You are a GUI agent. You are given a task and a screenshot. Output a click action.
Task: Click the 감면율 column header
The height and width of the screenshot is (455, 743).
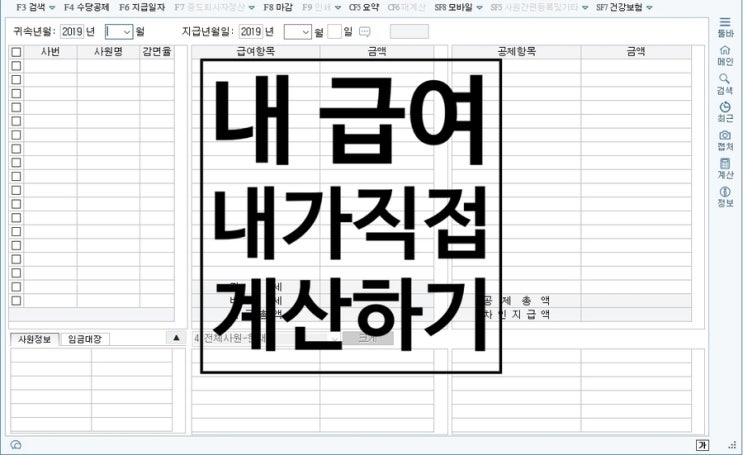(157, 52)
